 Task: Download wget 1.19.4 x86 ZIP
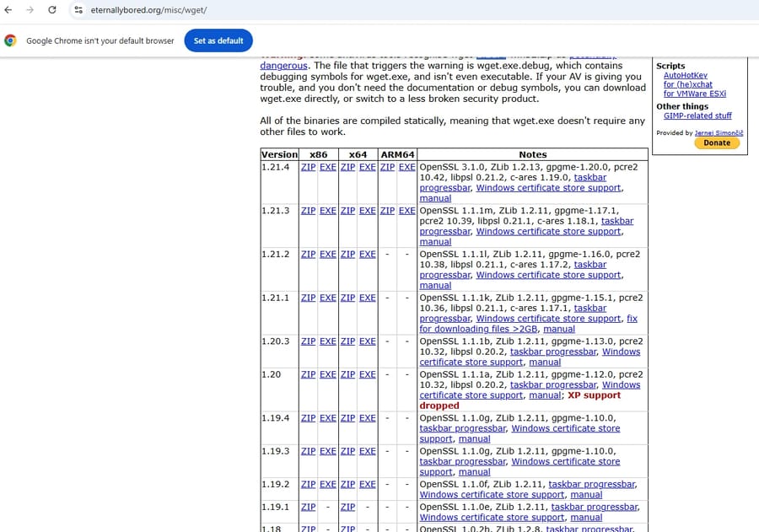click(309, 417)
